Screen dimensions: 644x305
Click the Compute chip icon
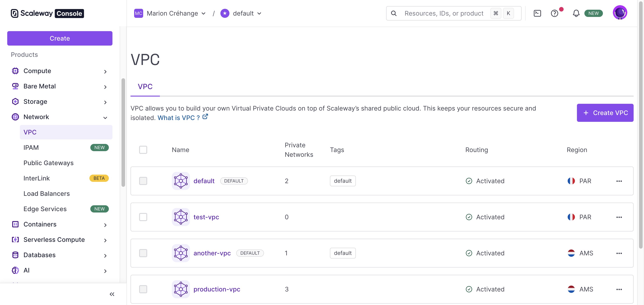(x=15, y=71)
